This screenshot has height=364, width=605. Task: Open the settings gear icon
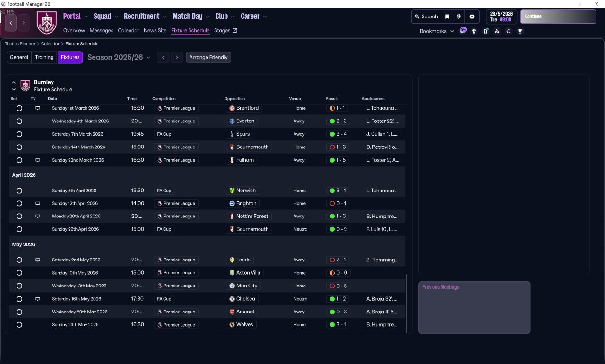472,17
